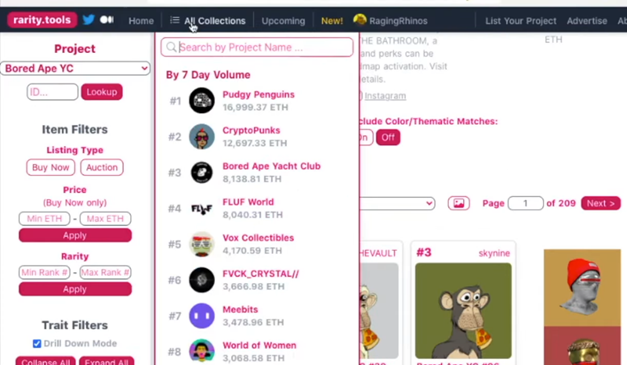Open the Medium logo icon link
The height and width of the screenshot is (365, 627).
tap(107, 20)
